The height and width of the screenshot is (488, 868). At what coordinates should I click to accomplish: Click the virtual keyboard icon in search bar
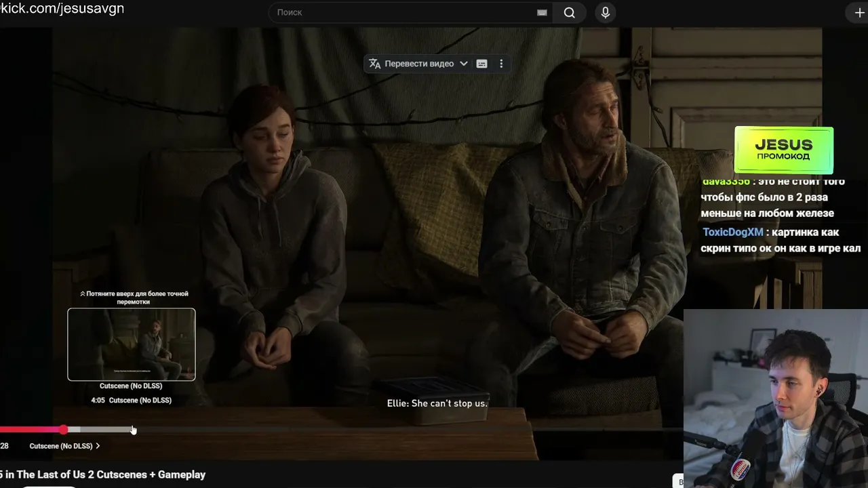click(542, 12)
